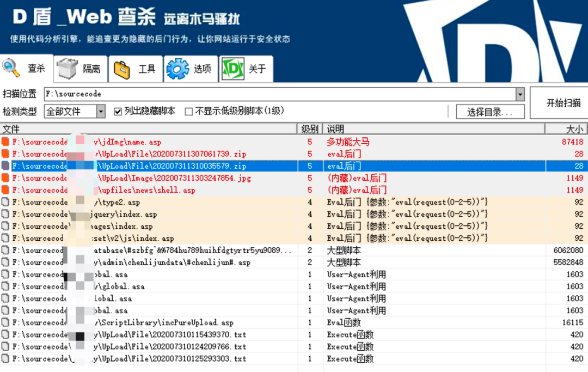Image resolution: width=588 pixels, height=372 pixels.
Task: Click the 扫描位置 path input field
Action: (280, 94)
